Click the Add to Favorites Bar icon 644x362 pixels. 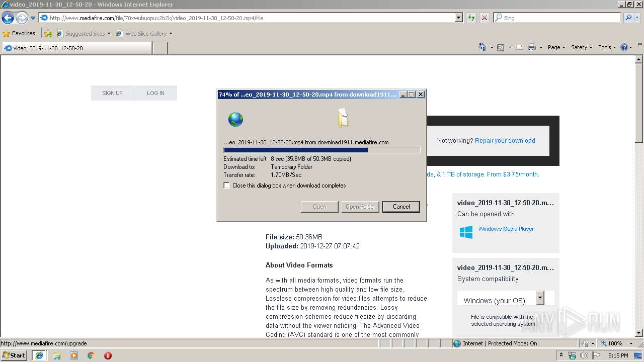click(48, 34)
